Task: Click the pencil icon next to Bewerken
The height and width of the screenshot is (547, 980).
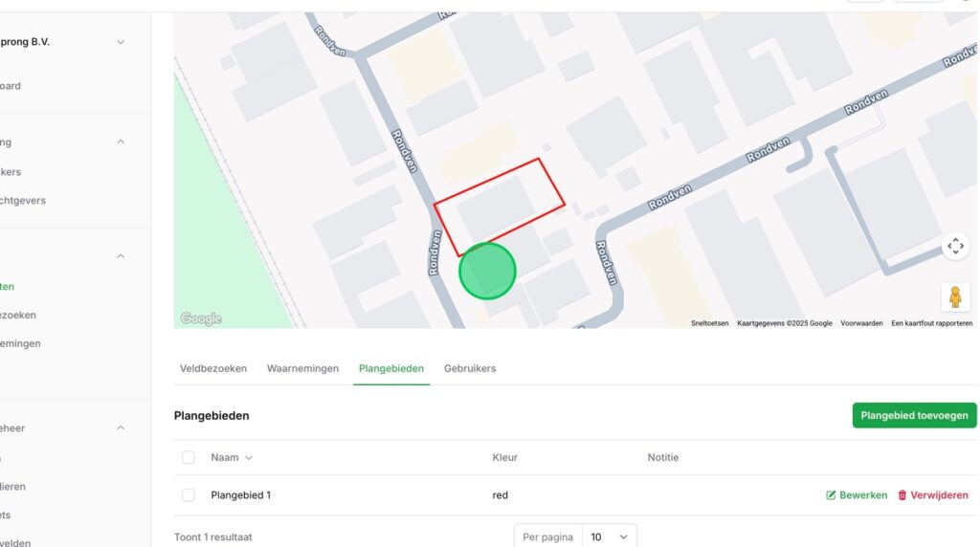Action: [831, 495]
